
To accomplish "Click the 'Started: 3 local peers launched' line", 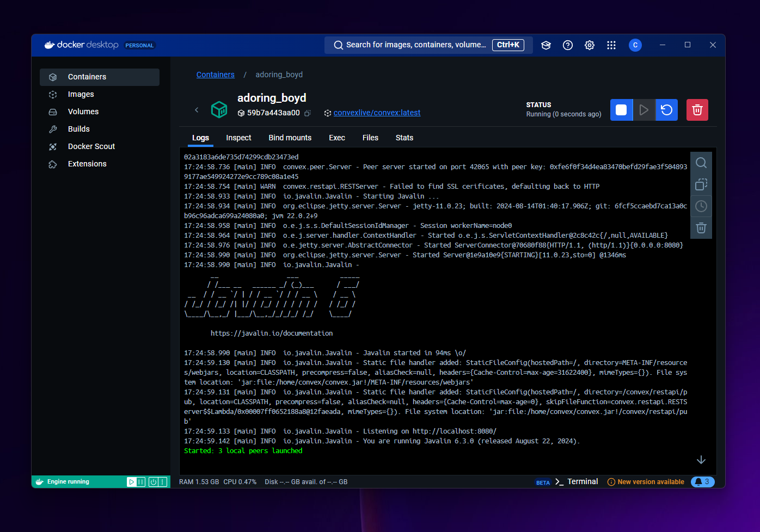I will click(x=243, y=451).
